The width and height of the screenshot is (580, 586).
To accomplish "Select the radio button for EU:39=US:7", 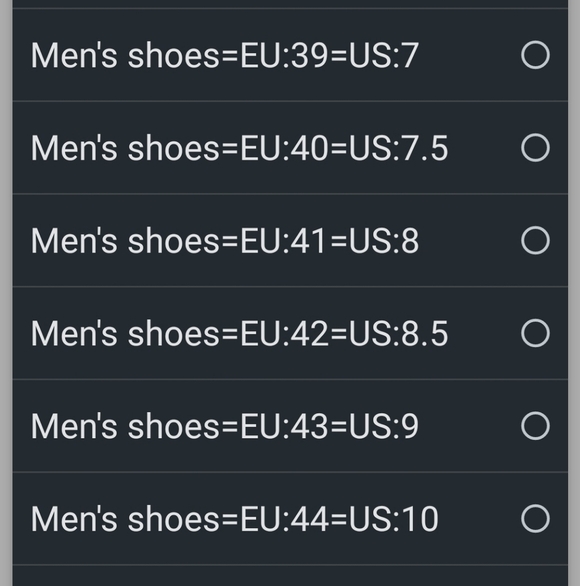I will point(535,55).
